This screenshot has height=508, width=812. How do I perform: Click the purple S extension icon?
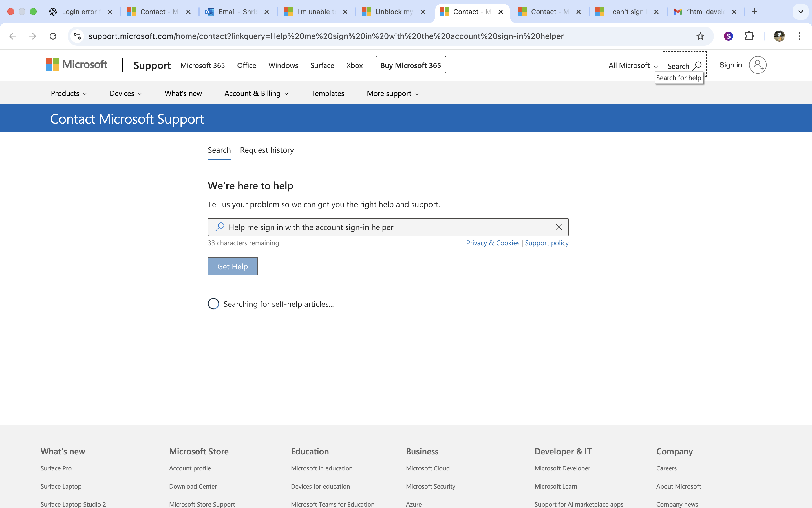(x=728, y=36)
